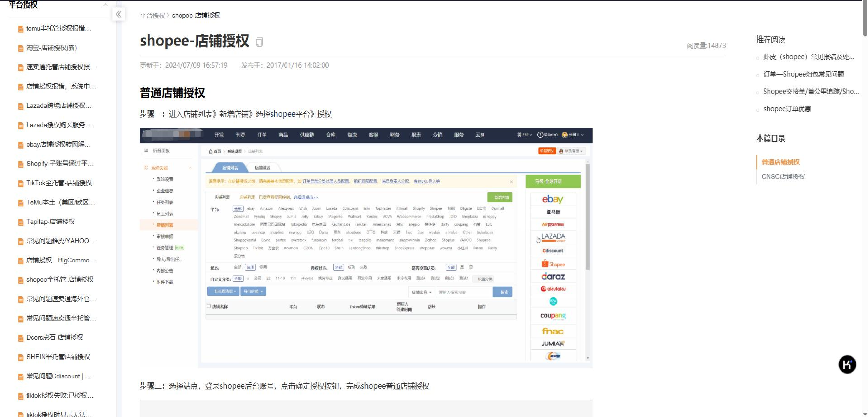868x417 pixels.
Task: Open the 常见问题雅虎/YAHOO article
Action: click(x=61, y=241)
